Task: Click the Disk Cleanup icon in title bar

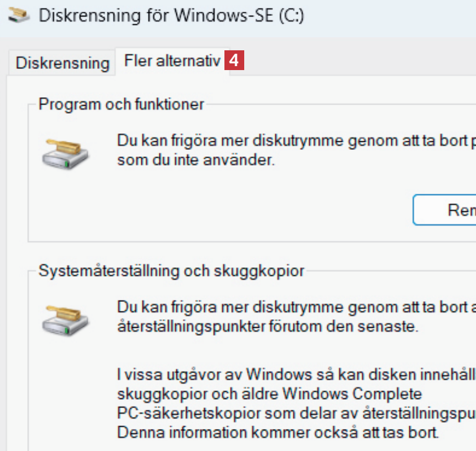Action: [19, 15]
